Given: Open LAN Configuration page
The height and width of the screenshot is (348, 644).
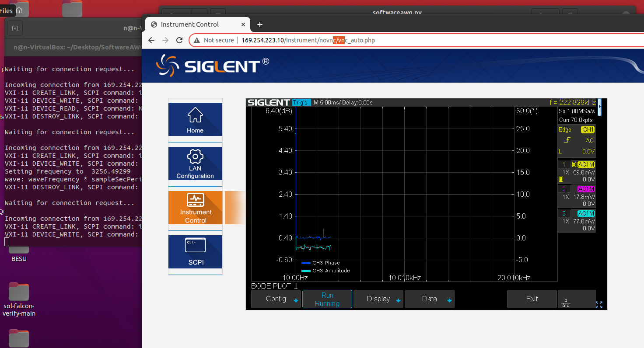Looking at the screenshot, I should (x=195, y=164).
